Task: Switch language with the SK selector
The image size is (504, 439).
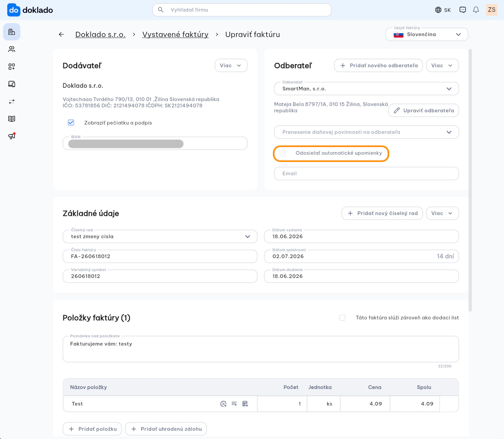Action: (x=443, y=10)
